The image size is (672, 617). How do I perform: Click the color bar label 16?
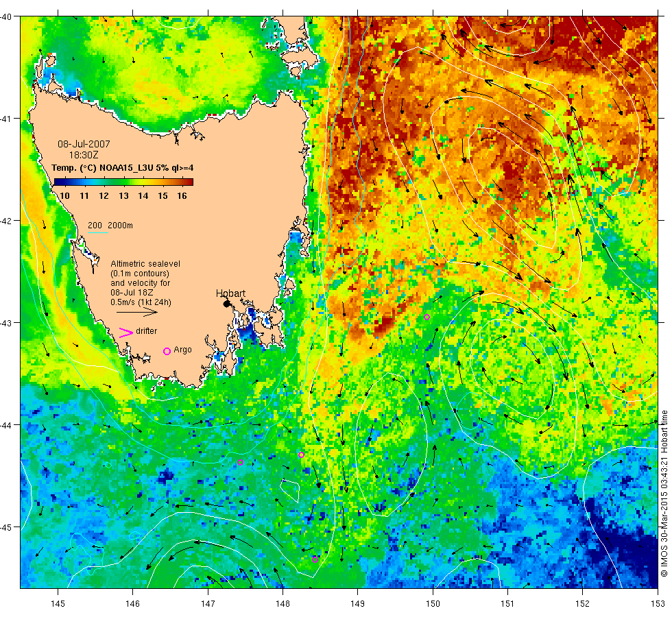182,196
